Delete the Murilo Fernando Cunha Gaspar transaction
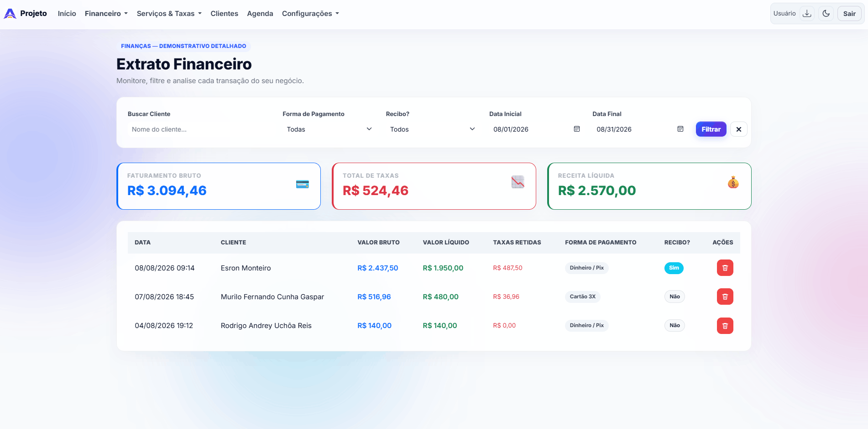868x429 pixels. 725,297
